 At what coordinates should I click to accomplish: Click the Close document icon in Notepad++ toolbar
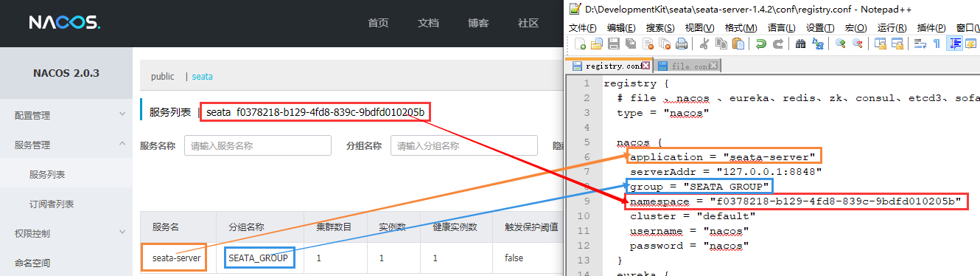648,44
